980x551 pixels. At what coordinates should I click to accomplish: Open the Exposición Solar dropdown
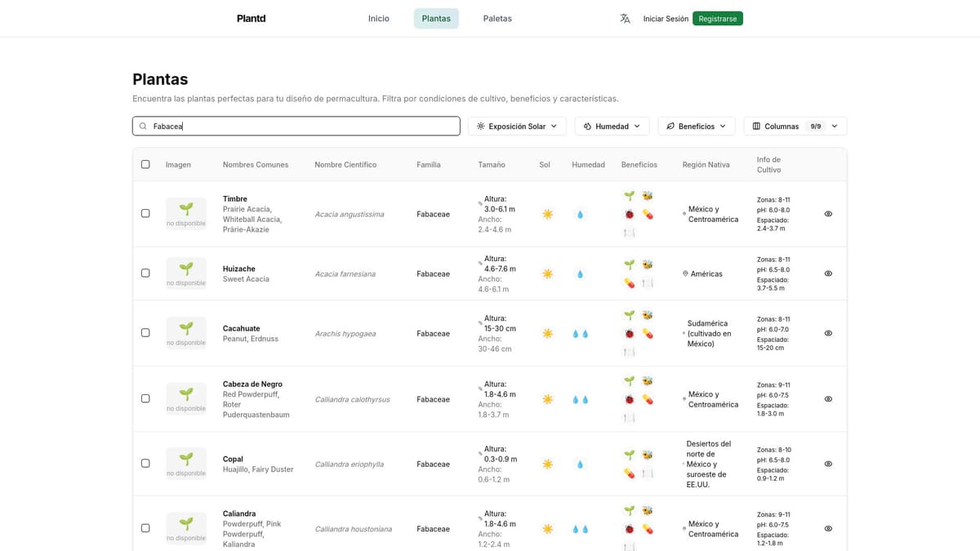click(517, 127)
